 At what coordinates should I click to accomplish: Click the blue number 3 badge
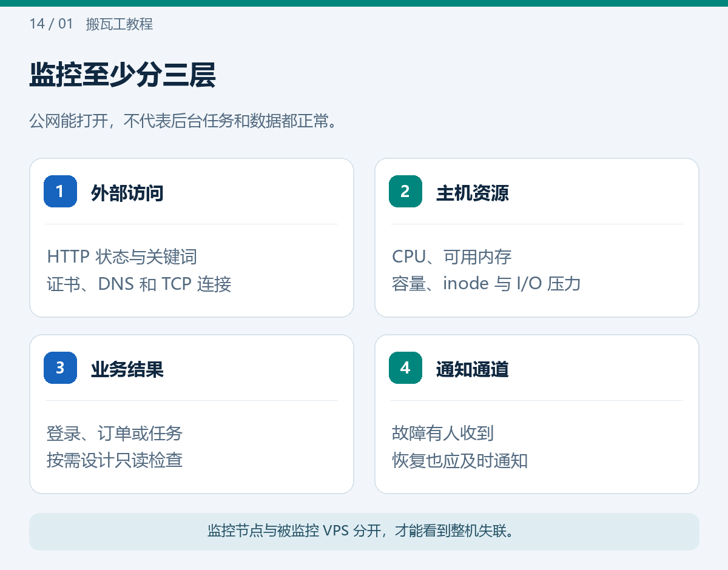click(x=60, y=367)
